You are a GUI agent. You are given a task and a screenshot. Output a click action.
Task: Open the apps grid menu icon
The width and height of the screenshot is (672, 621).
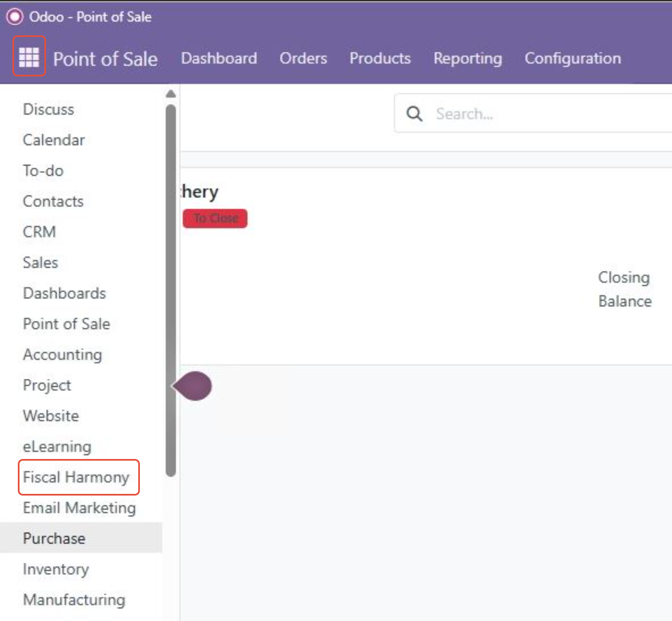click(x=29, y=56)
